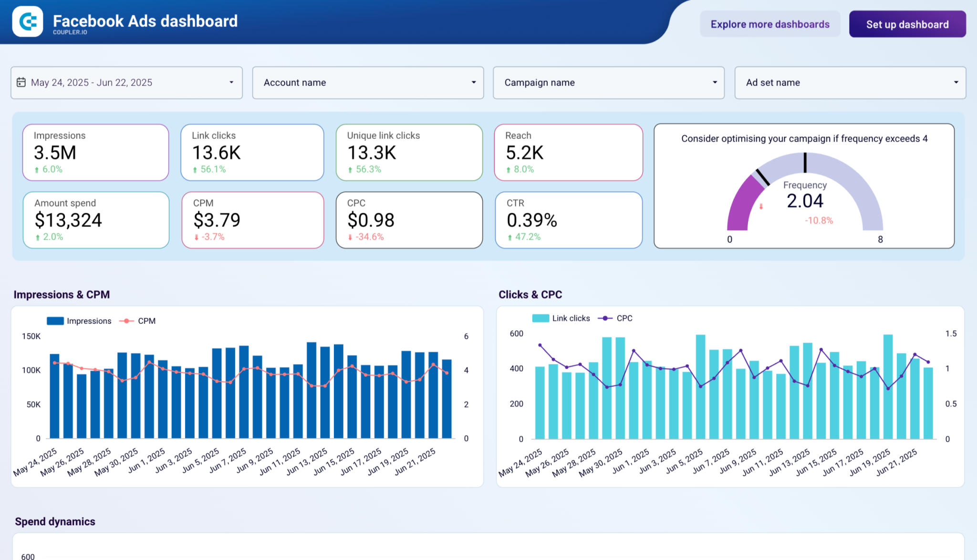Hide the CPC line using the legend
977x560 pixels.
625,318
